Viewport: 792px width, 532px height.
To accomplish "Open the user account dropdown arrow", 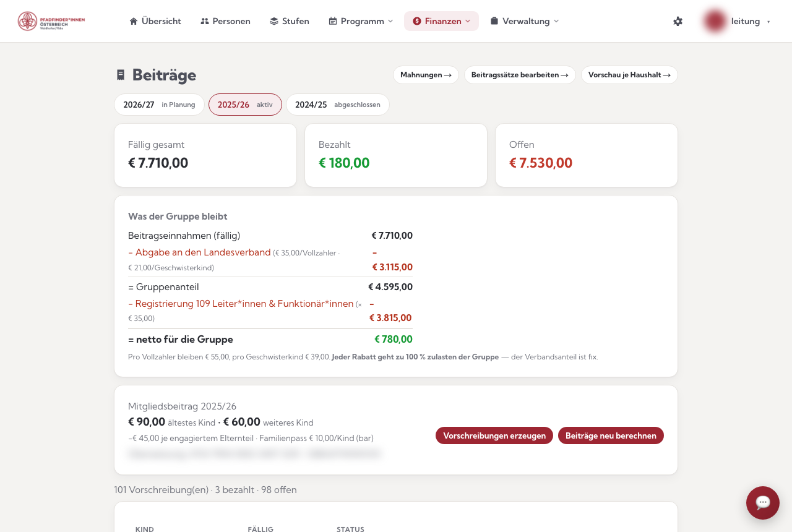I will click(768, 22).
